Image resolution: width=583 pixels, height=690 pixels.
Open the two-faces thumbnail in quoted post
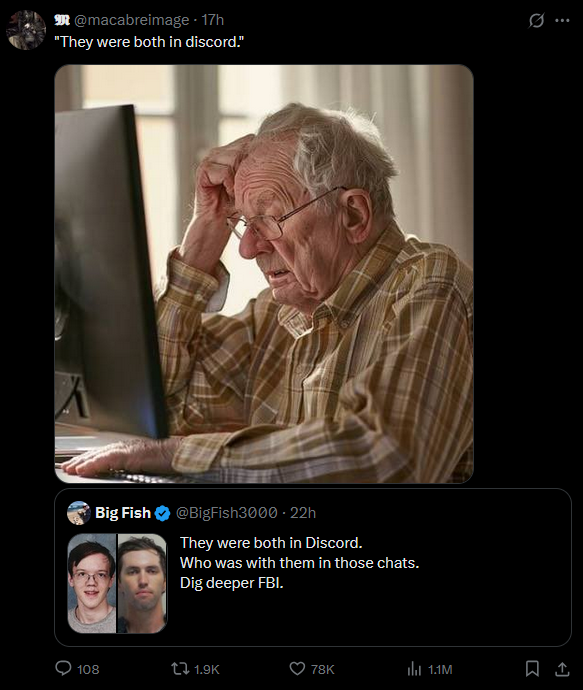pos(117,584)
